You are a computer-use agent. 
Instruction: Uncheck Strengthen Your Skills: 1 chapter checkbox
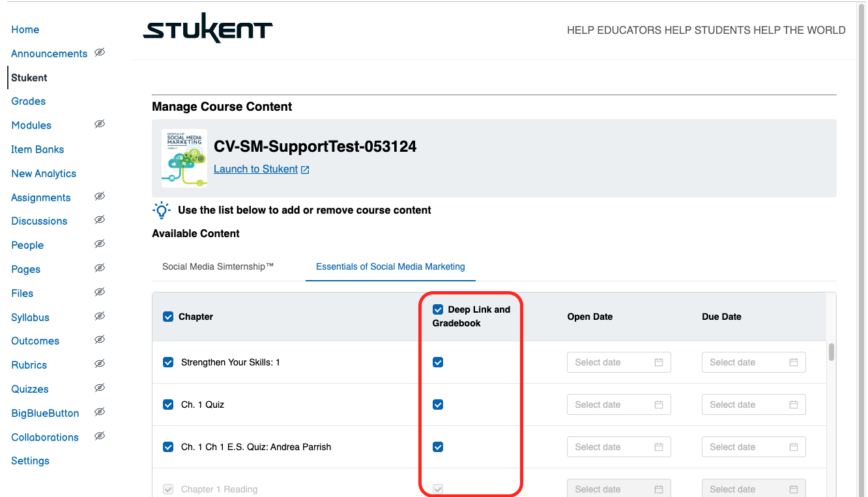(168, 362)
